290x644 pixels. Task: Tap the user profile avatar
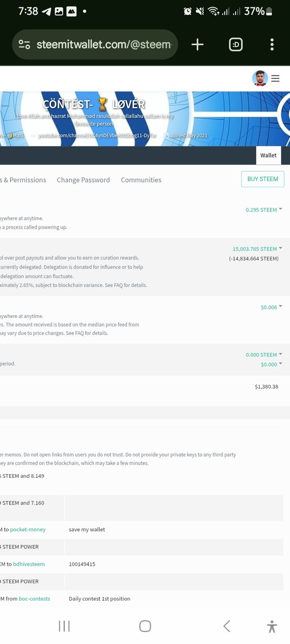pos(260,78)
